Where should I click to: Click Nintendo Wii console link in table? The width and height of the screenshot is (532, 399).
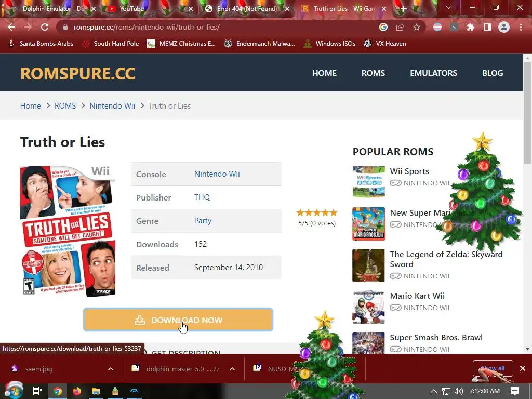click(217, 174)
